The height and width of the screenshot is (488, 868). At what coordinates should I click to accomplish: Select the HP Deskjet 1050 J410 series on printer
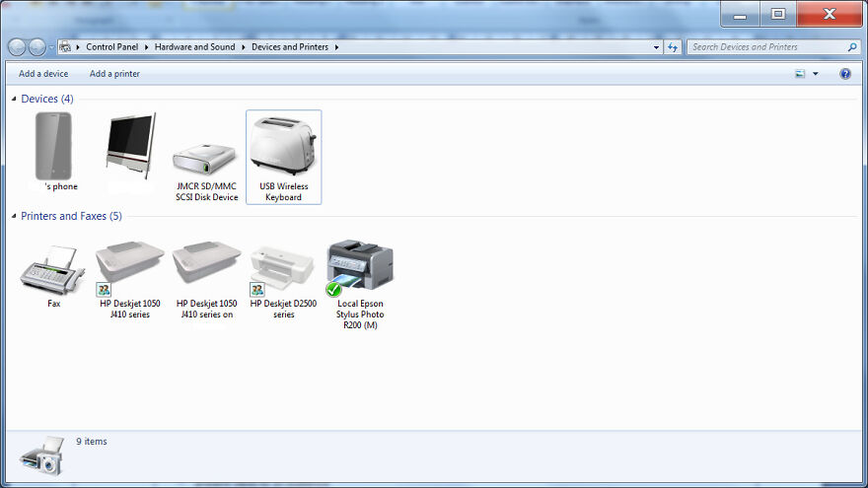tap(206, 263)
